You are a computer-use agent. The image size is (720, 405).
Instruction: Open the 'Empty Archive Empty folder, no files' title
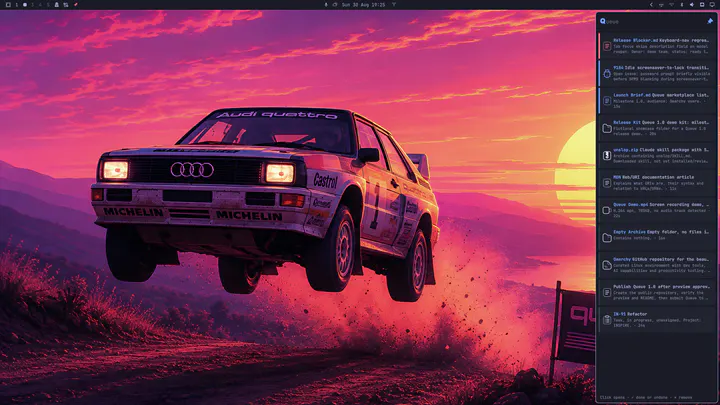tap(661, 232)
